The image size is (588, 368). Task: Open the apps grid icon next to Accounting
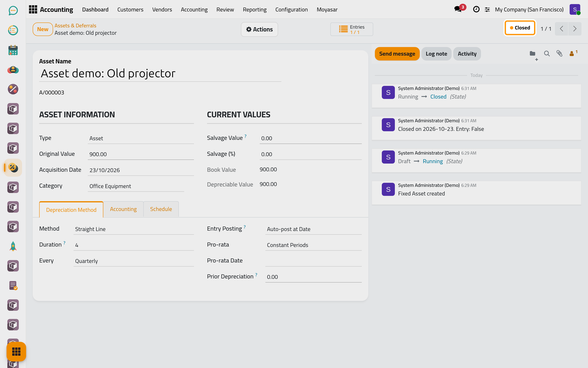(x=33, y=10)
